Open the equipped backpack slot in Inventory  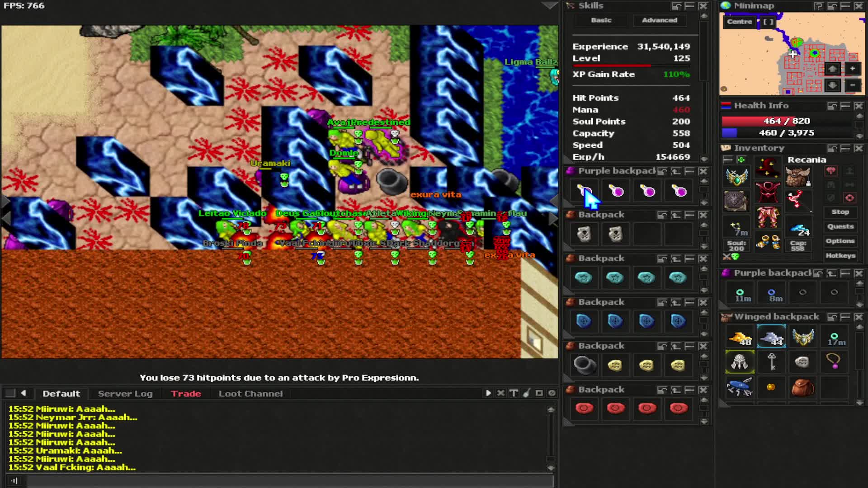pos(798,176)
